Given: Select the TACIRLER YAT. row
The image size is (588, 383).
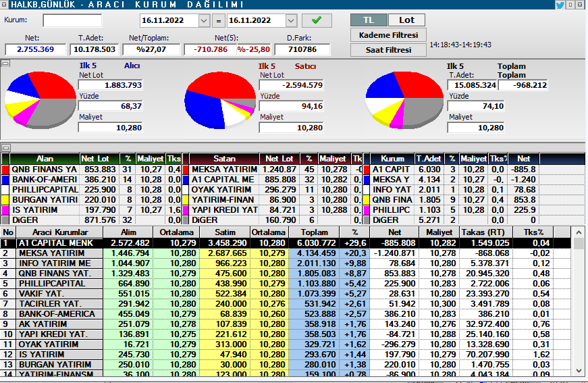Looking at the screenshot, I should tap(286, 304).
